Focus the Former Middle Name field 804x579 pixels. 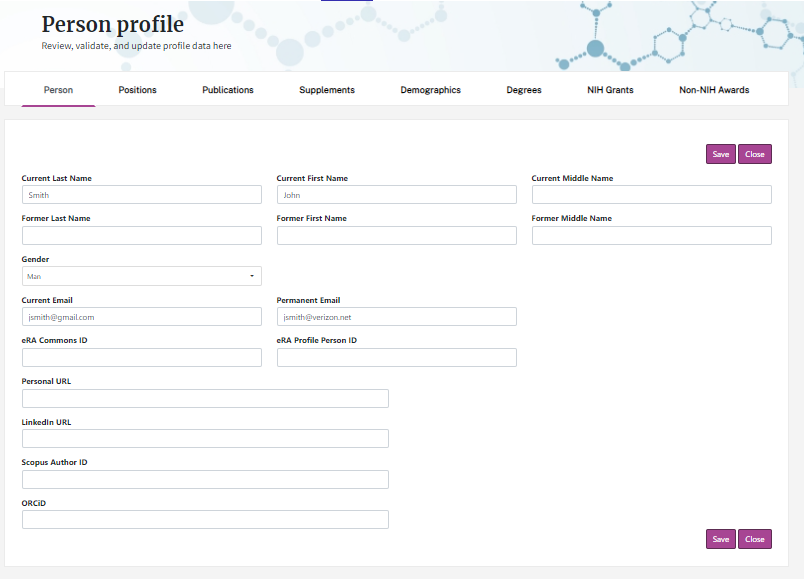(x=652, y=235)
